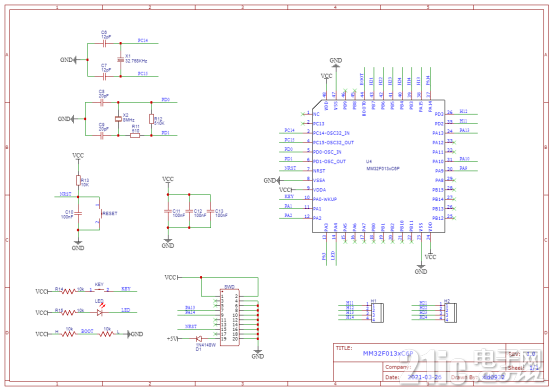Click the H2 header connector
Image resolution: width=553 pixels, height=392 pixels.
coord(450,313)
